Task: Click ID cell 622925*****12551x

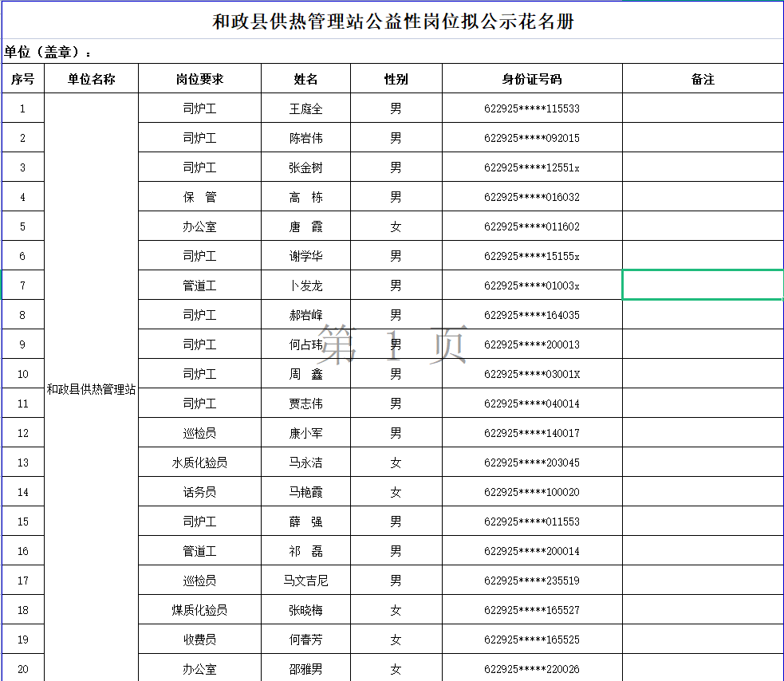Action: [x=532, y=167]
